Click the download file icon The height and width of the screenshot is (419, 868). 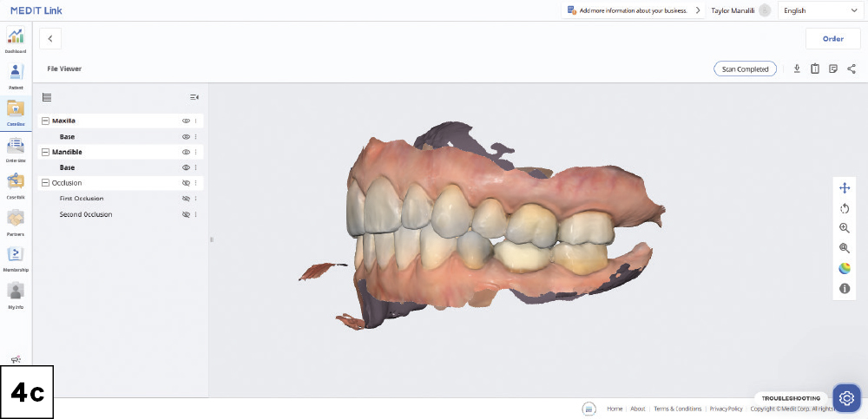click(x=797, y=69)
